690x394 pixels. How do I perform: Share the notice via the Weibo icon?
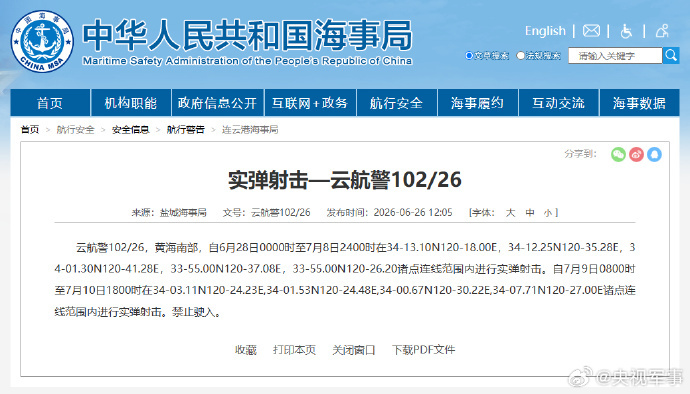tap(636, 154)
